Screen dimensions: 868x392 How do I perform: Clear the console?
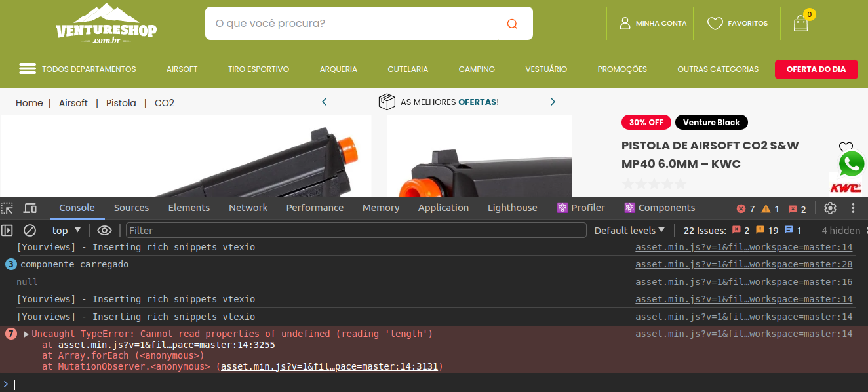coord(30,230)
